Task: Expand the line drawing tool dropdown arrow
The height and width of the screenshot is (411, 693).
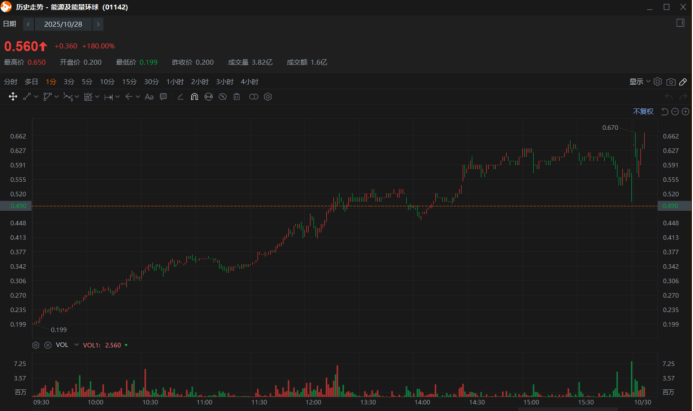Action: pyautogui.click(x=33, y=97)
